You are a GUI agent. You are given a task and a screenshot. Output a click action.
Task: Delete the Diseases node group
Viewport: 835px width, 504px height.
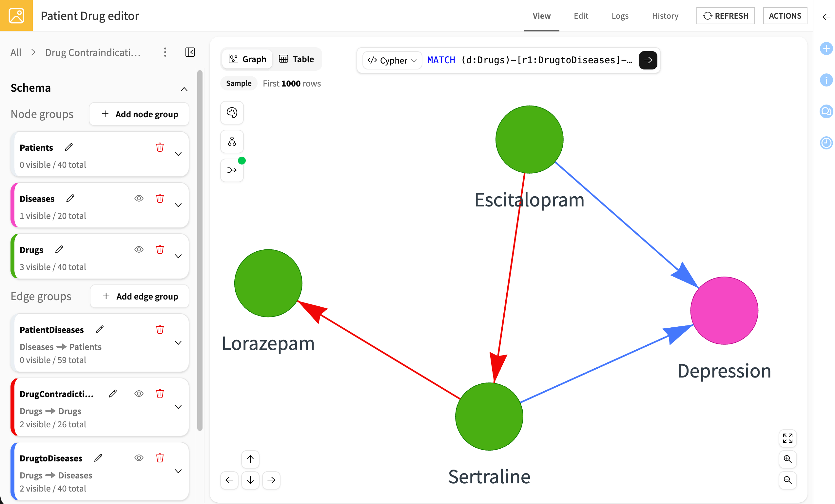tap(160, 199)
